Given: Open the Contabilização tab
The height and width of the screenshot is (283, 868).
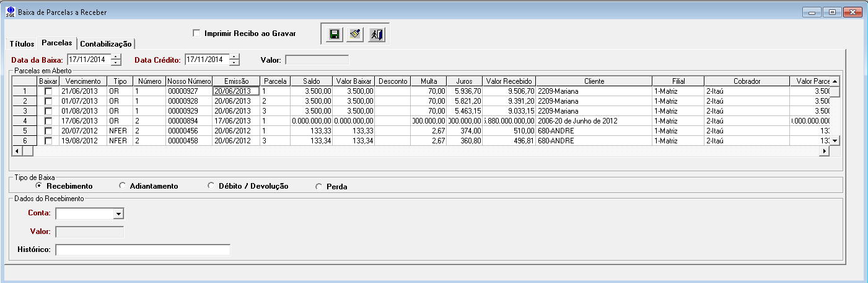Looking at the screenshot, I should (x=106, y=44).
